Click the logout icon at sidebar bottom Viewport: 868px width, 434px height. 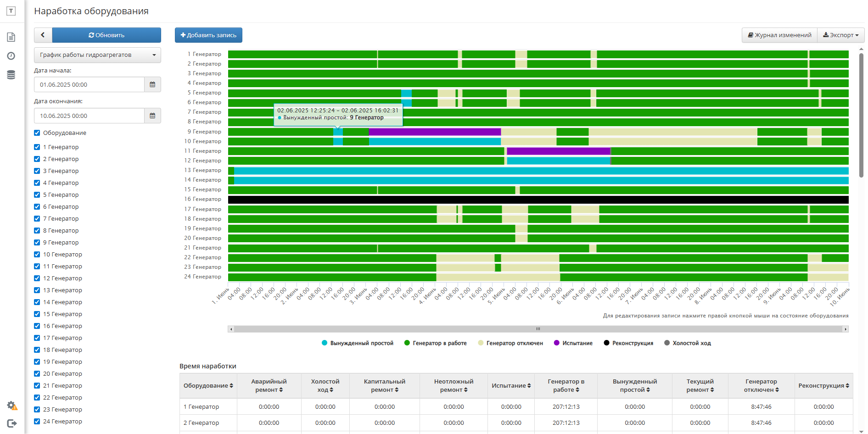12,423
